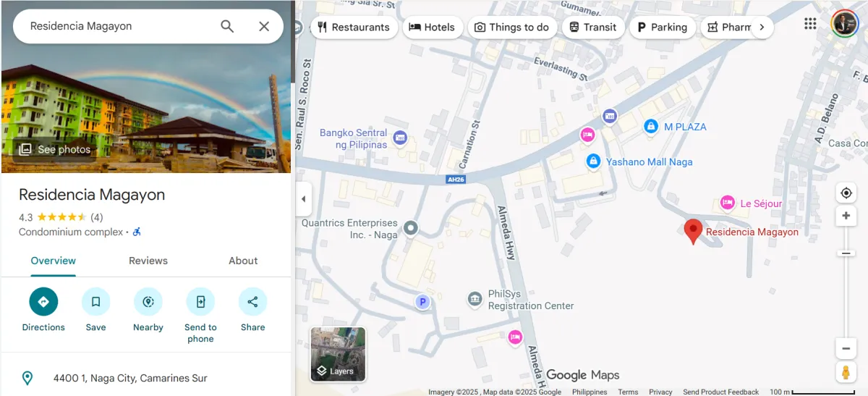Click the pink hotel marker left of M PLAZA

[x=587, y=135]
